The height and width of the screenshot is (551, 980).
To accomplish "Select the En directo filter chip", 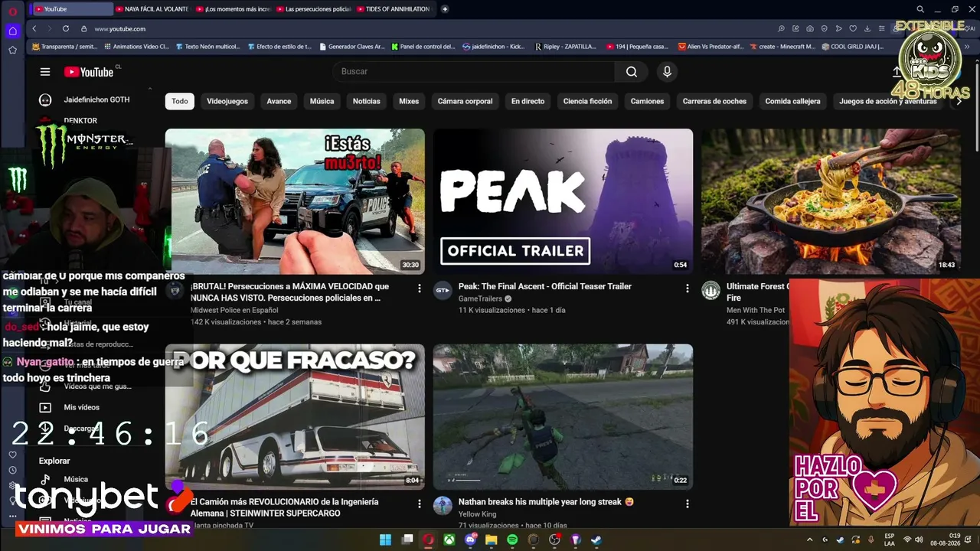I will [528, 101].
